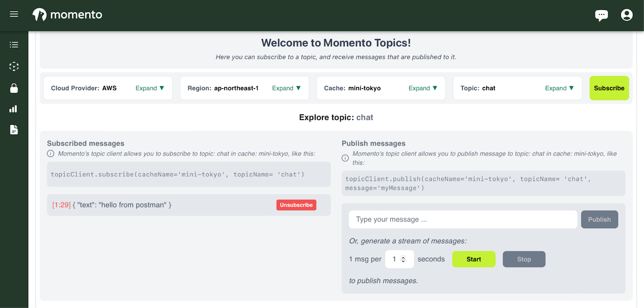Click the Publish button
This screenshot has height=308, width=644.
[x=599, y=219]
